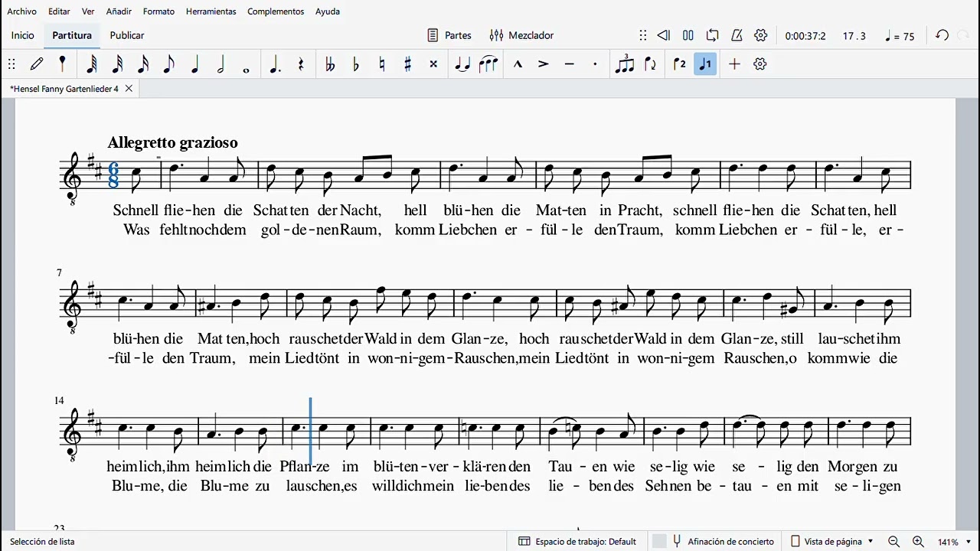Toggle the highlighted voice 1 button
Image resolution: width=980 pixels, height=551 pixels.
click(705, 64)
